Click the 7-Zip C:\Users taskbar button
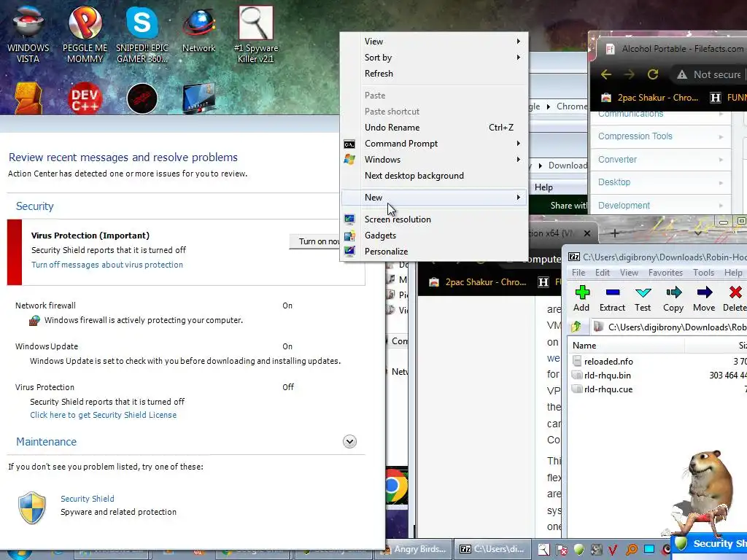The image size is (747, 560). (x=492, y=549)
